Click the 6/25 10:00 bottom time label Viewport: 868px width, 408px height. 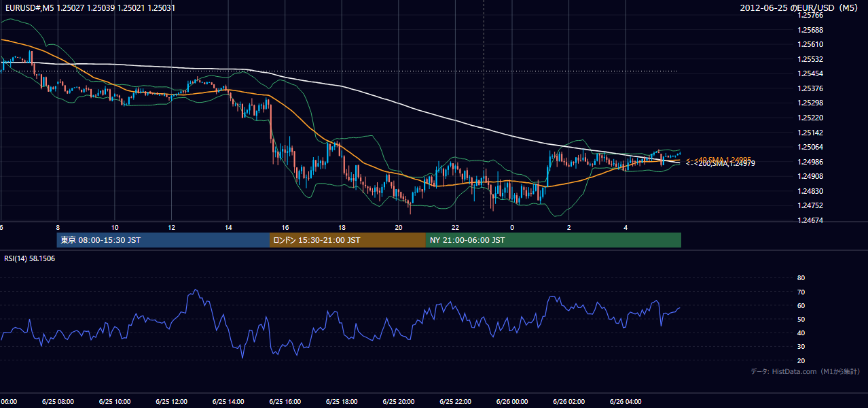[x=114, y=402]
